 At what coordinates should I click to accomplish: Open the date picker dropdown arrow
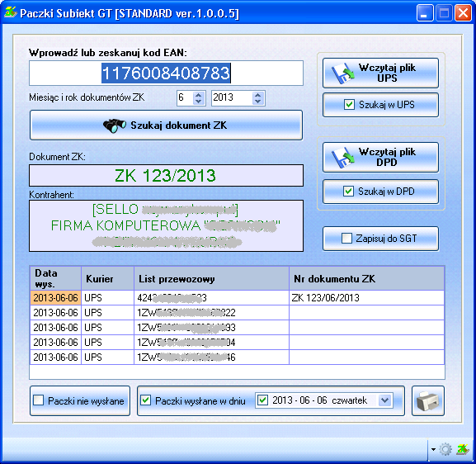coord(385,400)
